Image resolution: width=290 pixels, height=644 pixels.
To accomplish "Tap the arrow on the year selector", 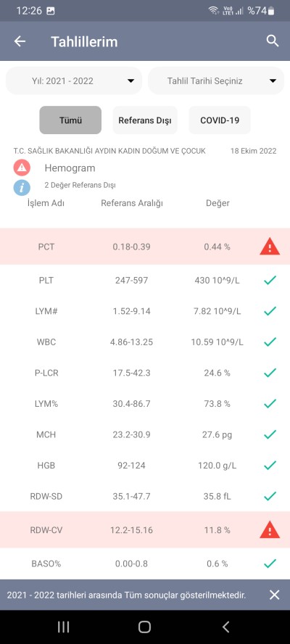I will 130,81.
